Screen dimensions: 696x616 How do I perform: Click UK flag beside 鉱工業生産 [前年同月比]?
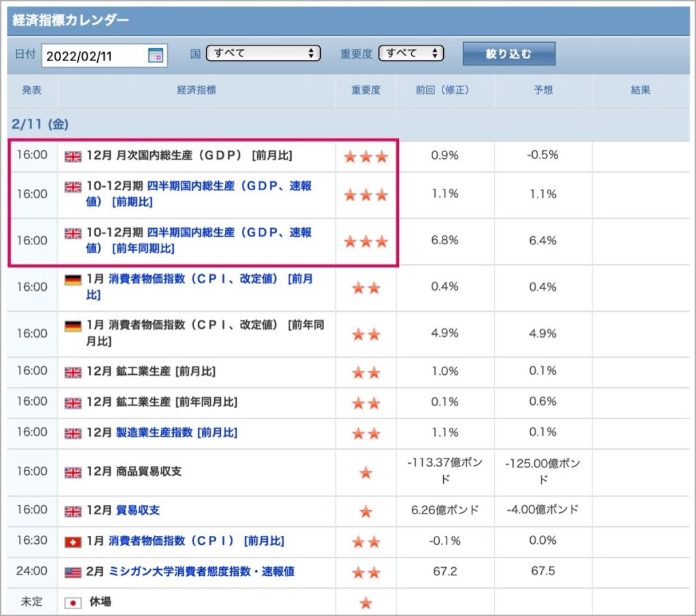click(x=73, y=403)
